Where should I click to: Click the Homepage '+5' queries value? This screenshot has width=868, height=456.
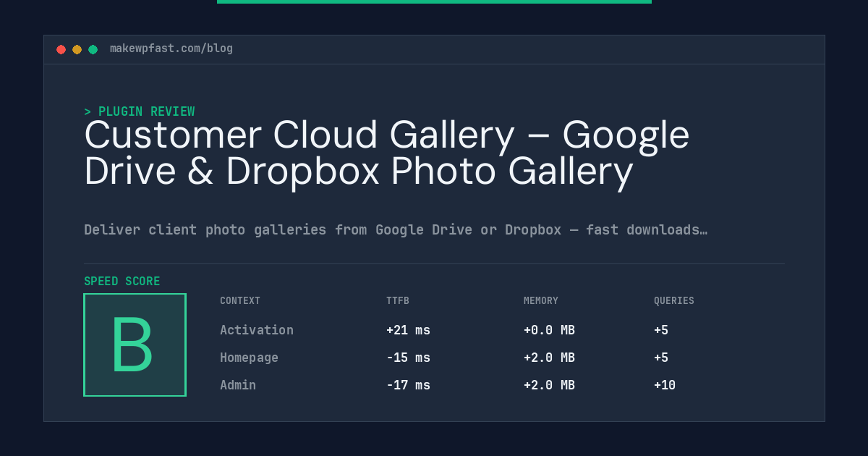click(x=661, y=358)
